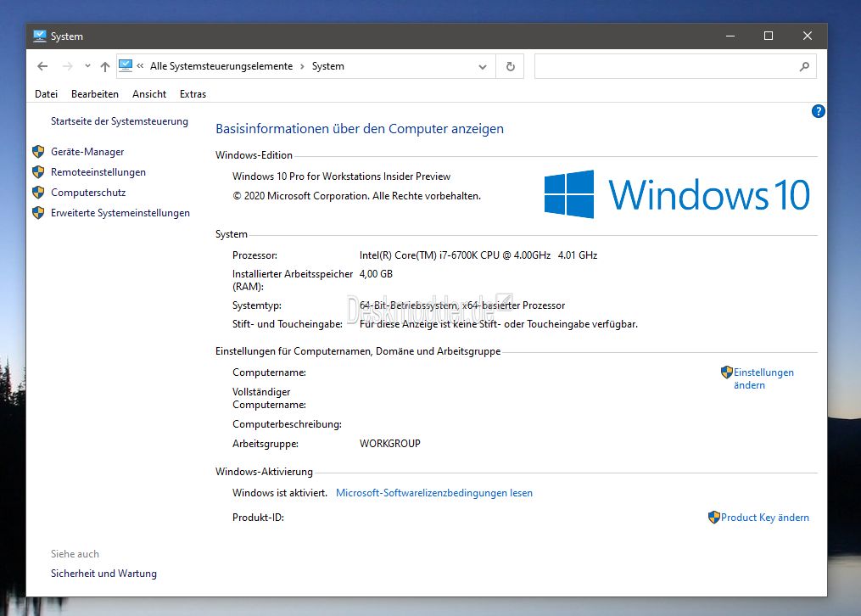
Task: Click the System window title icon
Action: (x=40, y=36)
